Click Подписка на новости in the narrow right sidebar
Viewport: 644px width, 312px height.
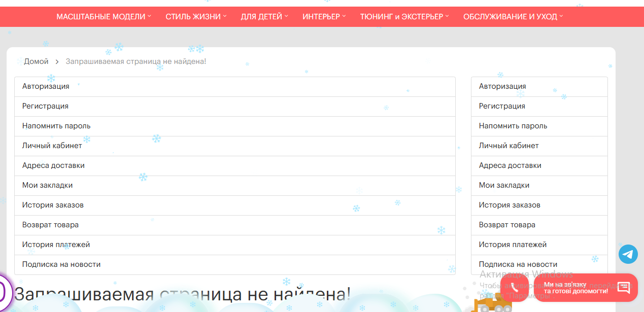click(539, 265)
